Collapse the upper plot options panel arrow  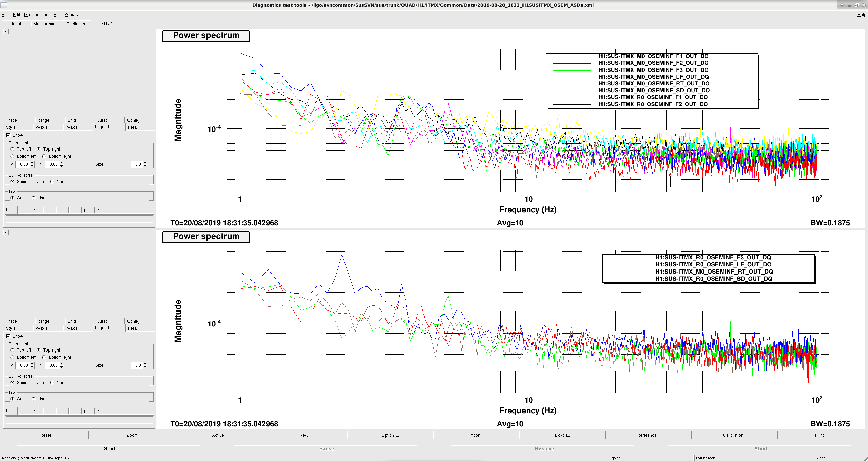coord(6,32)
